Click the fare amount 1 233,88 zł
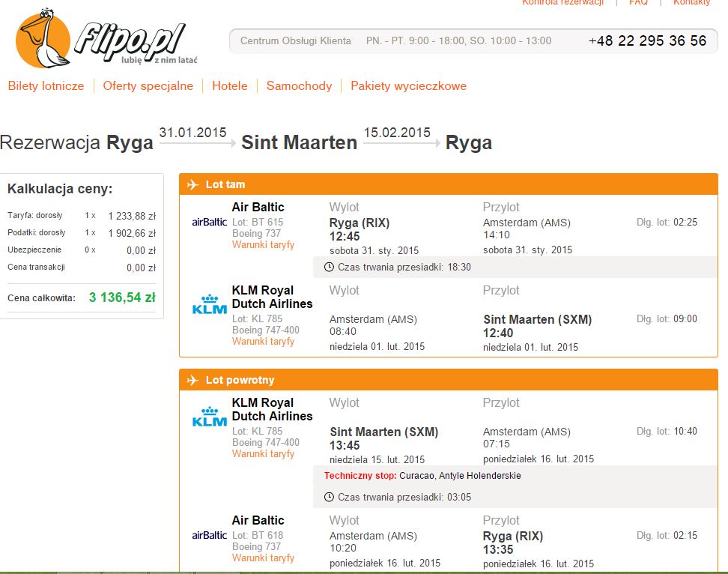This screenshot has height=574, width=728. pyautogui.click(x=132, y=216)
